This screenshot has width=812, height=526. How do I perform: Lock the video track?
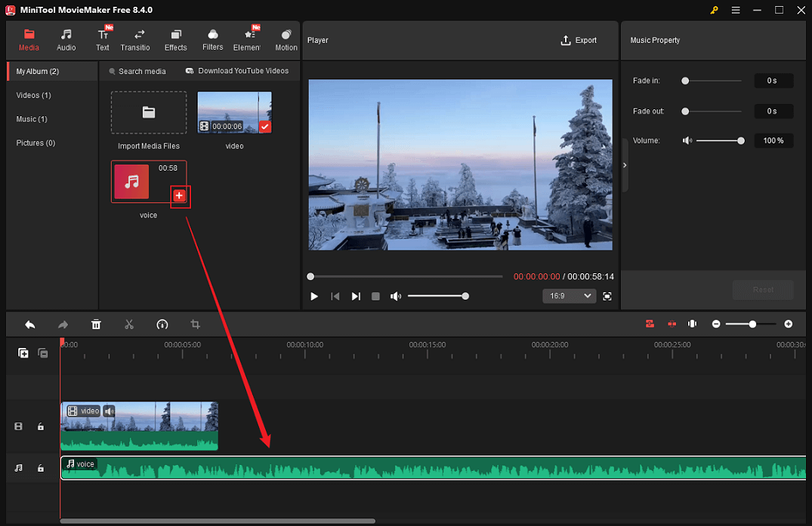[x=41, y=426]
